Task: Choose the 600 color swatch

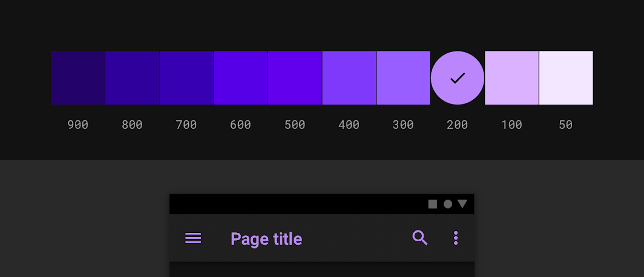Action: click(241, 78)
